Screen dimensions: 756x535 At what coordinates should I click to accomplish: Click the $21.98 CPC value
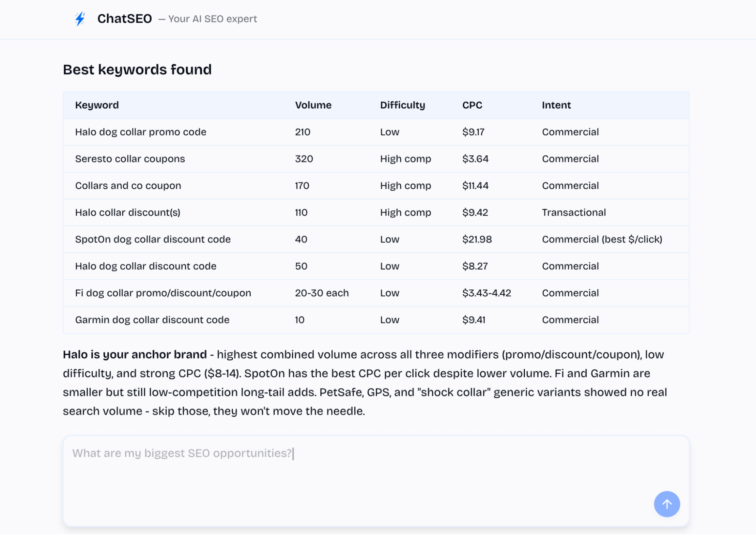tap(477, 239)
